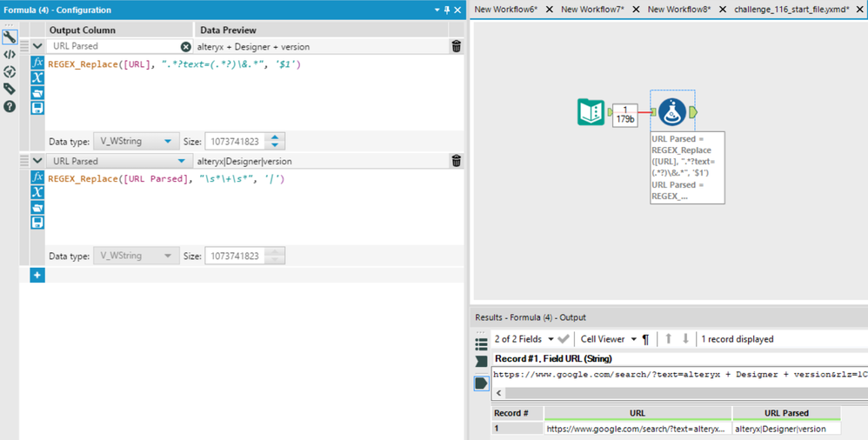Insert function with first fx icon

pos(37,63)
